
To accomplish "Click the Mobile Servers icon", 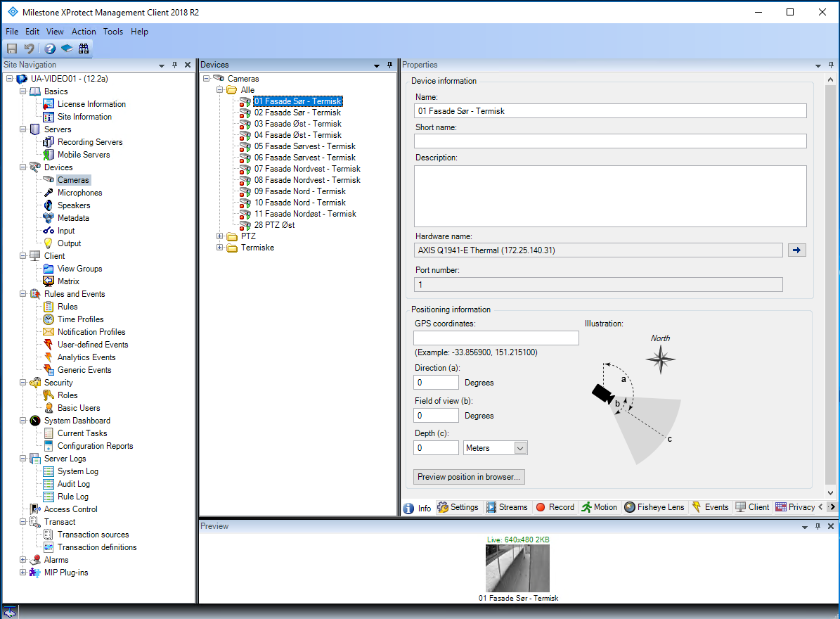I will (49, 155).
